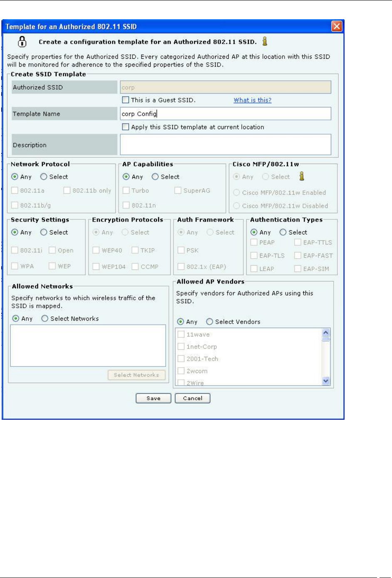The height and width of the screenshot is (578, 392).
Task: Enable 'Apply this SSID template at current location'
Action: click(x=126, y=127)
